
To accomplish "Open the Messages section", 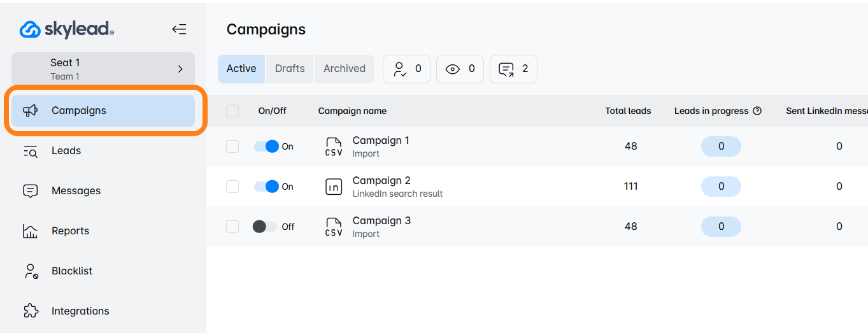I will 76,191.
